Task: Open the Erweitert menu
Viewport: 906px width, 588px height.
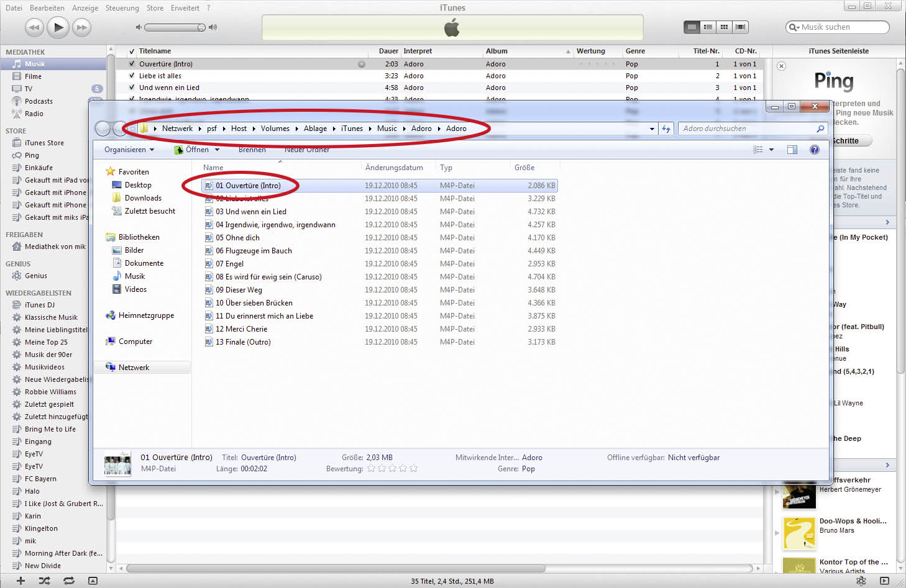Action: pos(185,8)
